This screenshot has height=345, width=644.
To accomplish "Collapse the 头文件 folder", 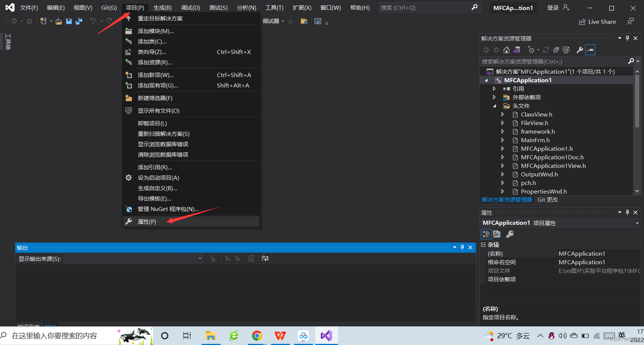I will point(495,106).
